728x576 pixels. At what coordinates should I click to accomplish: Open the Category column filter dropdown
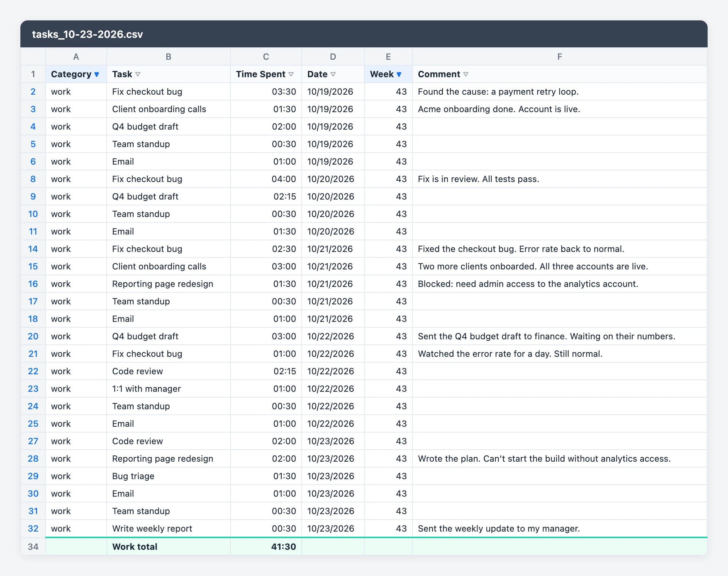(96, 74)
